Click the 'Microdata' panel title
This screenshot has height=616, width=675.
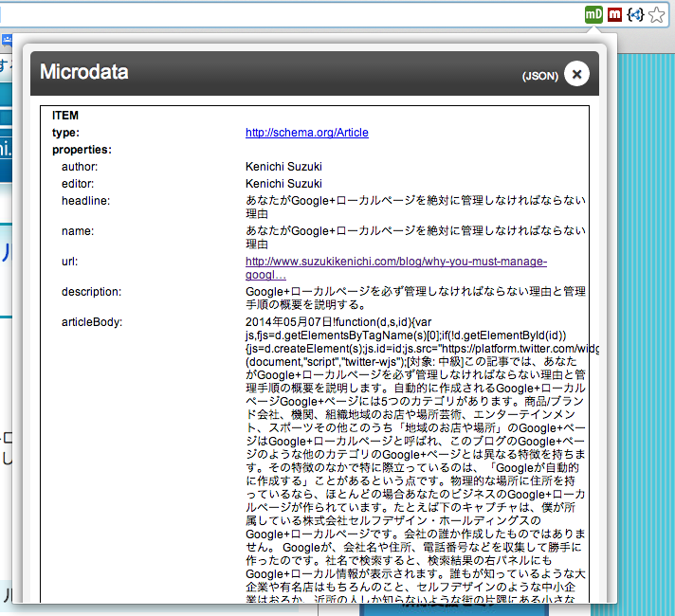click(x=84, y=72)
